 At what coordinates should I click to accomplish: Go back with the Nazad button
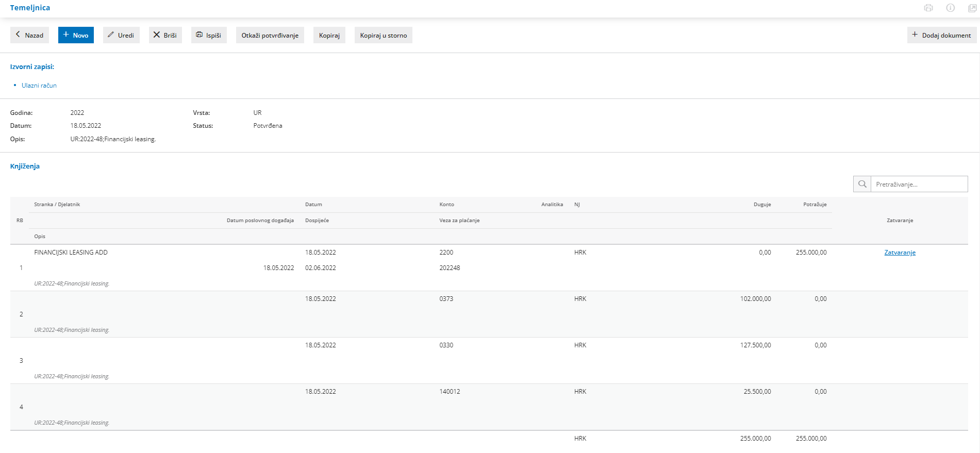click(29, 35)
